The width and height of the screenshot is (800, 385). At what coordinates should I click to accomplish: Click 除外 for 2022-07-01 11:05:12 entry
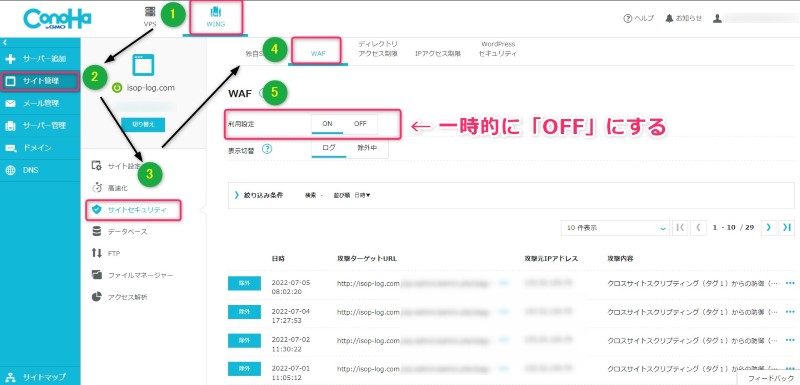pyautogui.click(x=244, y=369)
